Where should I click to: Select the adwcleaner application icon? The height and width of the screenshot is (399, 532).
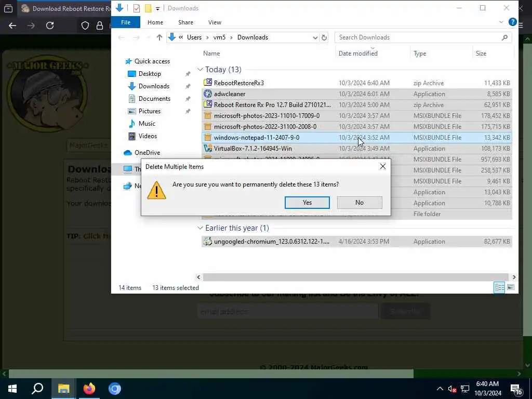coord(208,94)
